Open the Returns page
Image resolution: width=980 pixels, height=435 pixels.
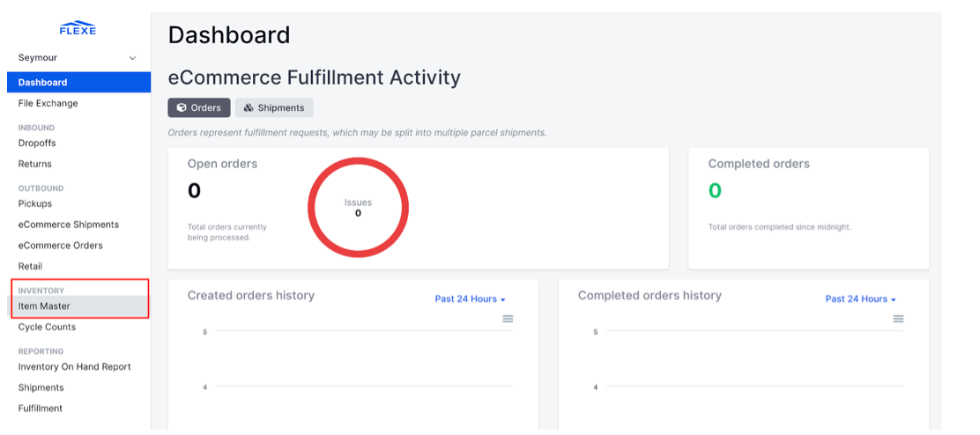click(x=35, y=164)
